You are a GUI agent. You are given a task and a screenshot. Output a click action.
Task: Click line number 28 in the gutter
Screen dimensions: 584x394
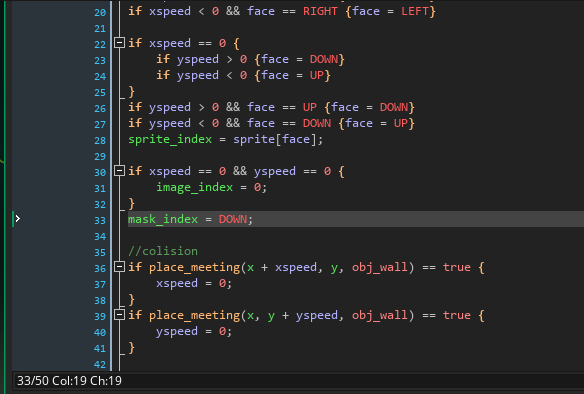click(100, 141)
